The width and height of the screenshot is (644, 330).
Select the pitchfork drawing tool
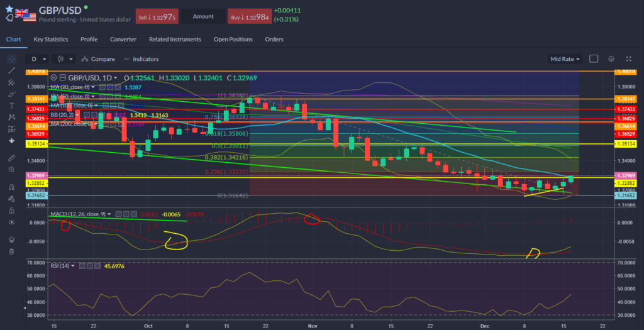[x=11, y=82]
